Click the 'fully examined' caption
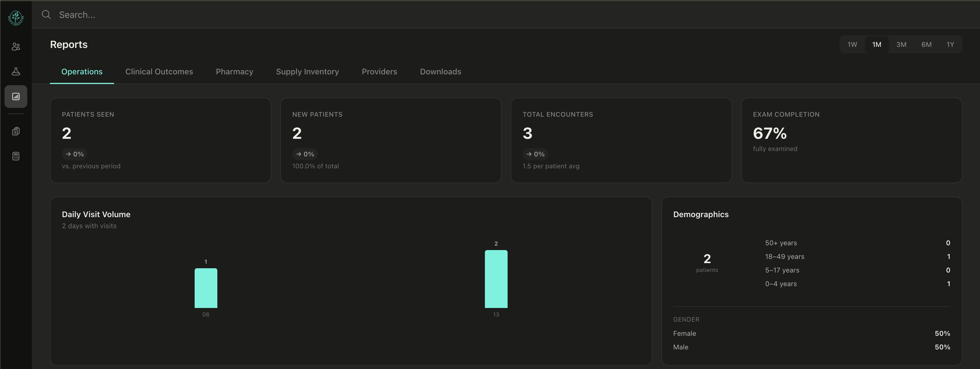Screen dimensions: 980x369 tap(775, 149)
